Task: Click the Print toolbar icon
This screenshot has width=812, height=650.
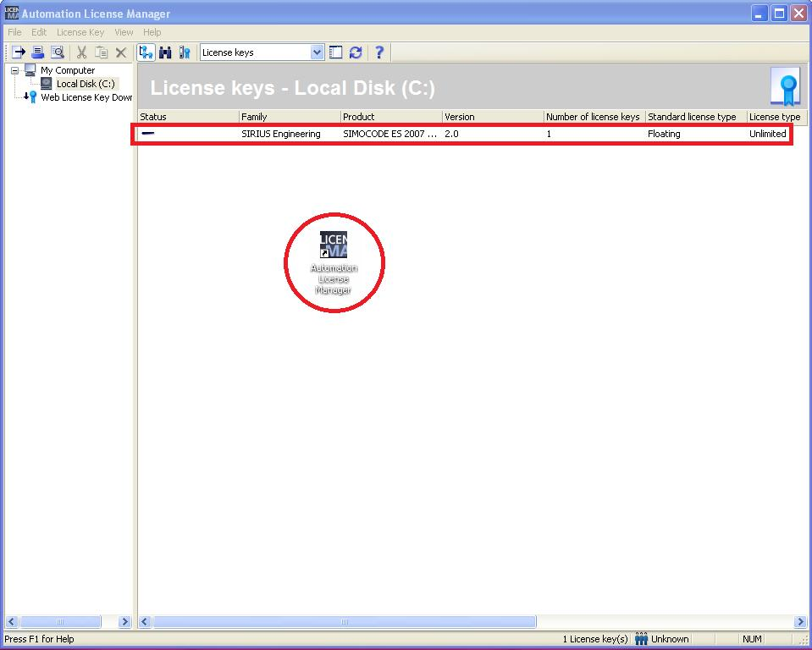Action: pyautogui.click(x=38, y=52)
